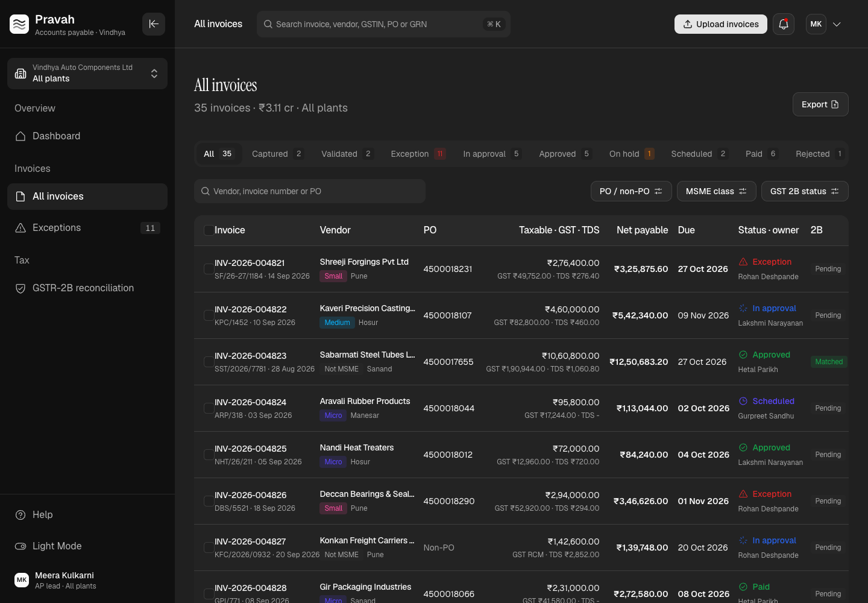The height and width of the screenshot is (603, 868).
Task: Open the On hold tab
Action: (631, 154)
